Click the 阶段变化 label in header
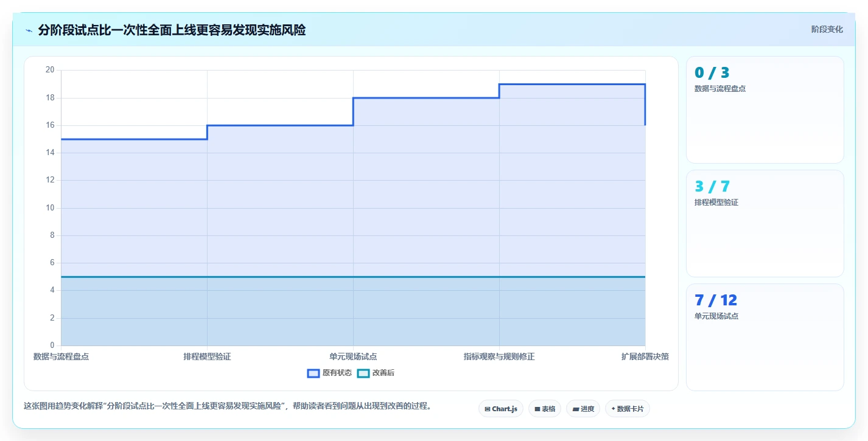868x441 pixels. pyautogui.click(x=827, y=29)
